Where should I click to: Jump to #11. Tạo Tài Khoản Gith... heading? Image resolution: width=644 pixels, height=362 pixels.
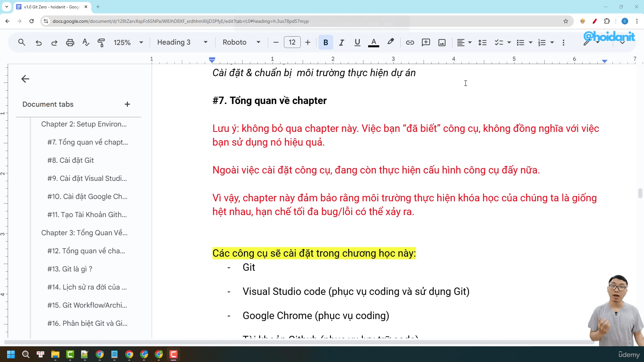coord(87,215)
